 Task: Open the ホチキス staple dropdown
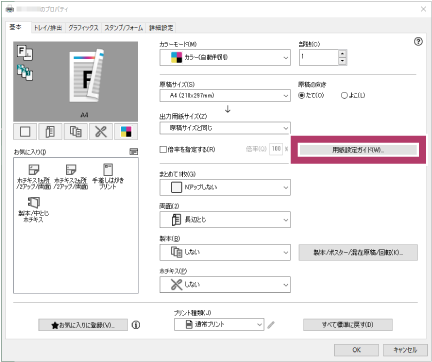click(x=225, y=285)
